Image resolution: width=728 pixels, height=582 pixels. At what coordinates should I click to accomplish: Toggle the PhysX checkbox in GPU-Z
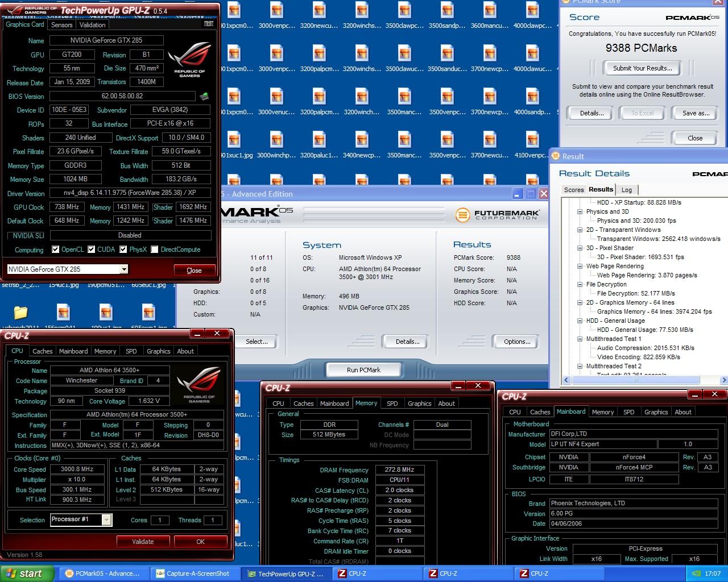point(123,250)
